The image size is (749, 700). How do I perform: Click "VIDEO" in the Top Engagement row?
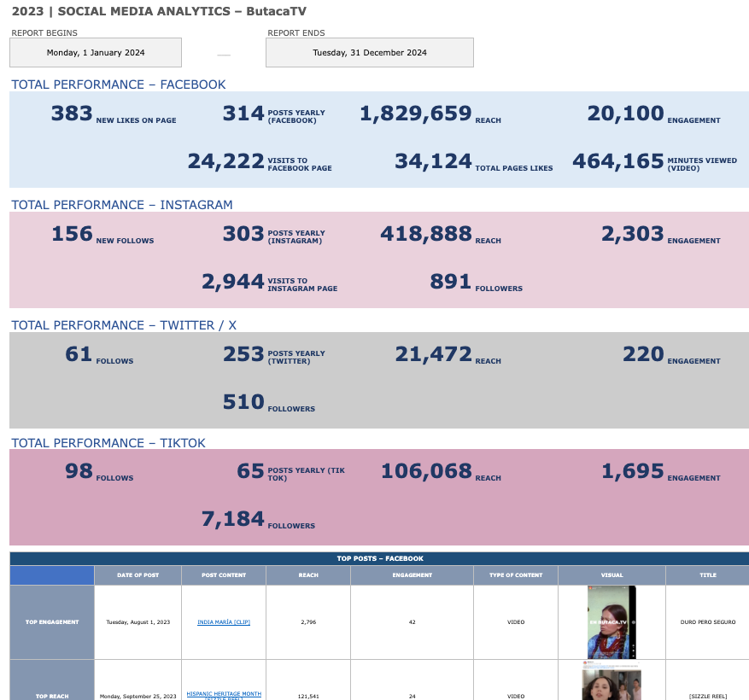[x=516, y=622]
